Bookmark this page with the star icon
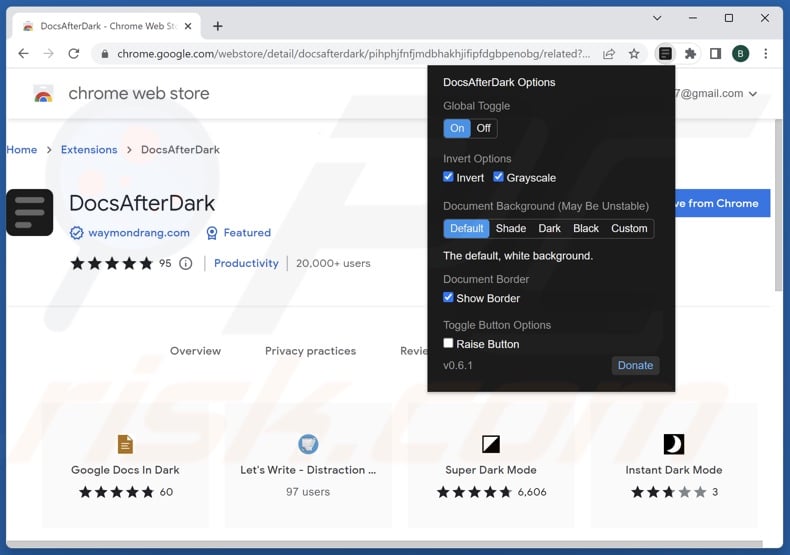This screenshot has width=790, height=555. (634, 53)
